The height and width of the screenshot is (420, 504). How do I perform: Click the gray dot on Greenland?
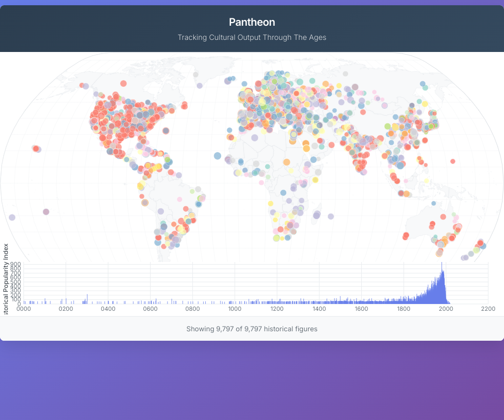(196, 75)
